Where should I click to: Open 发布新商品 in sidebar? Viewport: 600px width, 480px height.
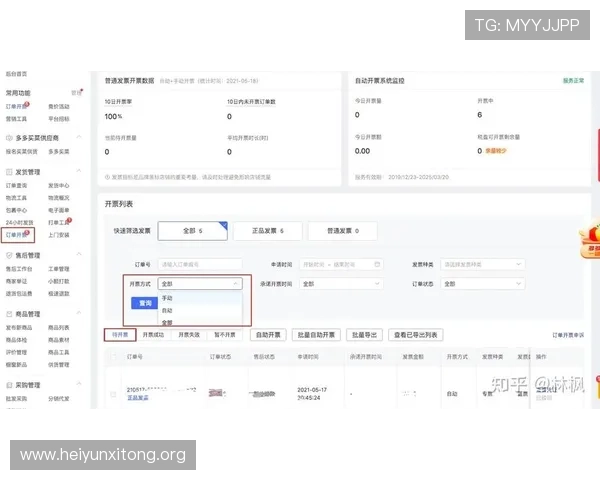click(19, 327)
